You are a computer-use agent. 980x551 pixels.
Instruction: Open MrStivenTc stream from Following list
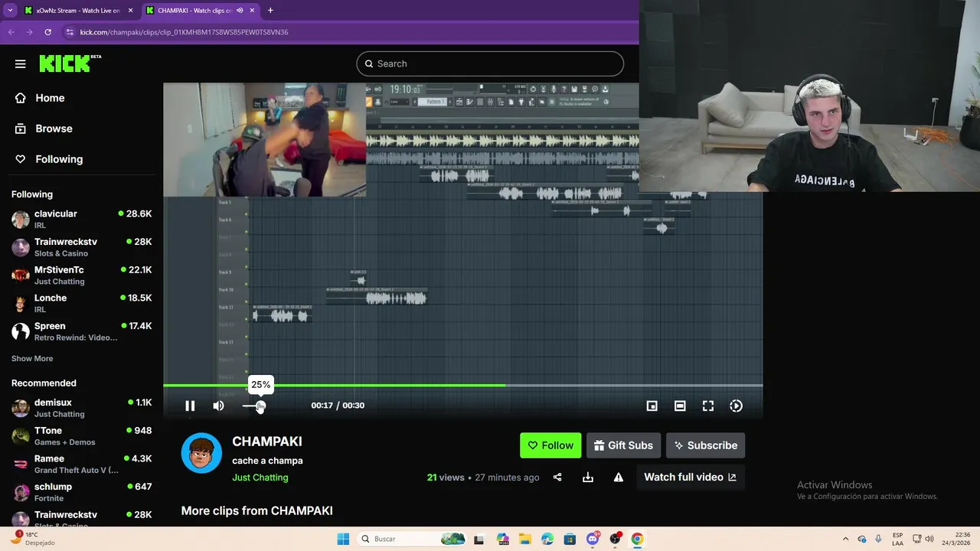point(81,275)
